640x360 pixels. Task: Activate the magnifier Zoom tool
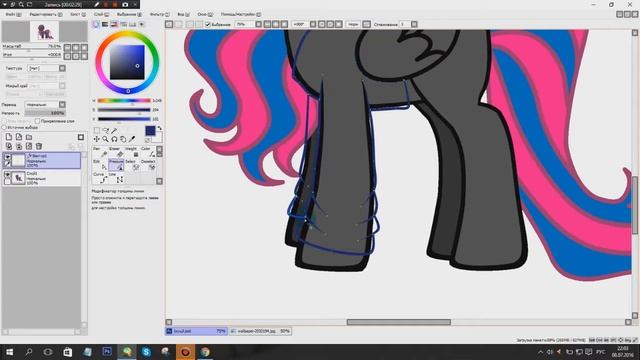point(106,139)
